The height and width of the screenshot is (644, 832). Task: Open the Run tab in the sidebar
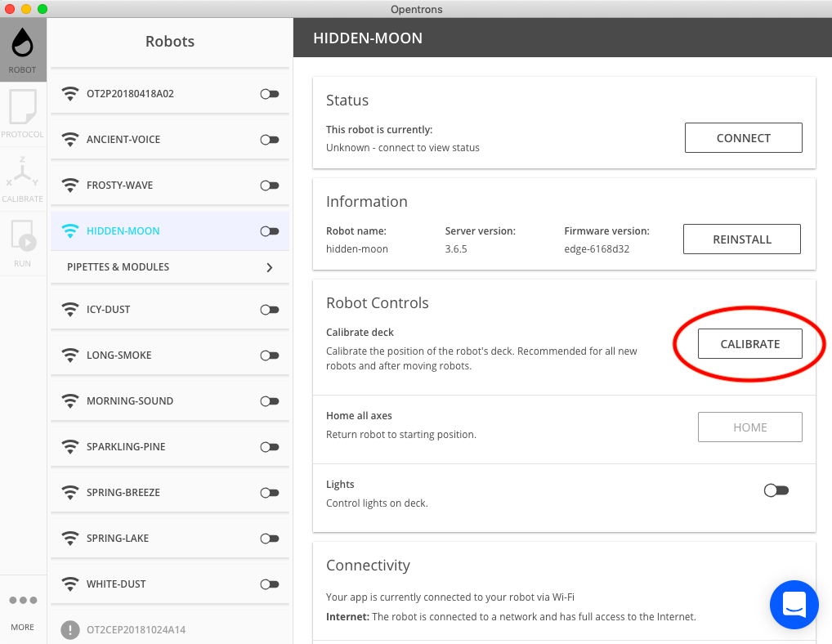pos(23,244)
